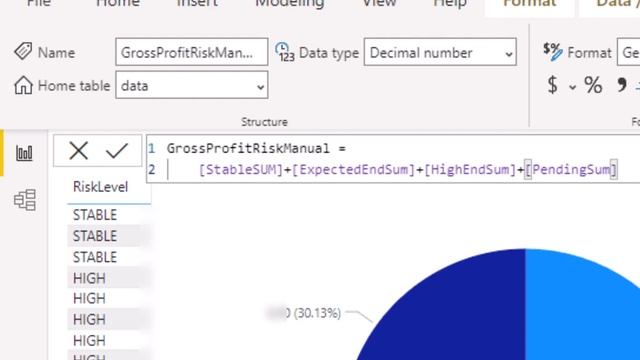Screen dimensions: 640x360
Task: Click the Home table house icon
Action: coord(23,85)
